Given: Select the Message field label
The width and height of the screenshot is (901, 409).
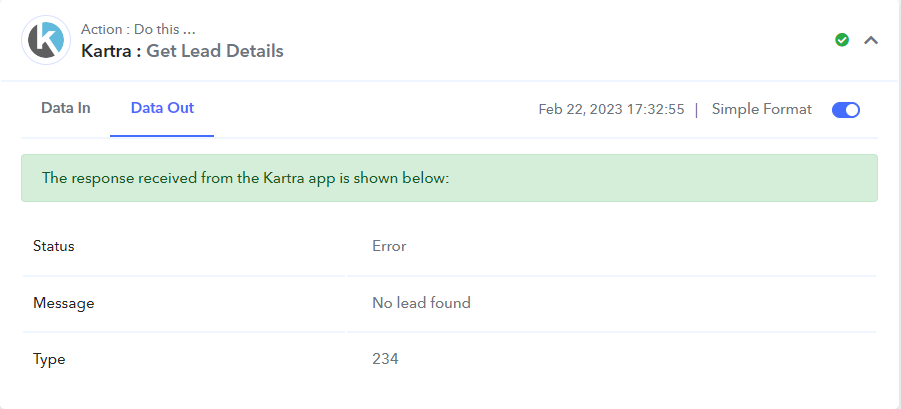Looking at the screenshot, I should pos(63,303).
